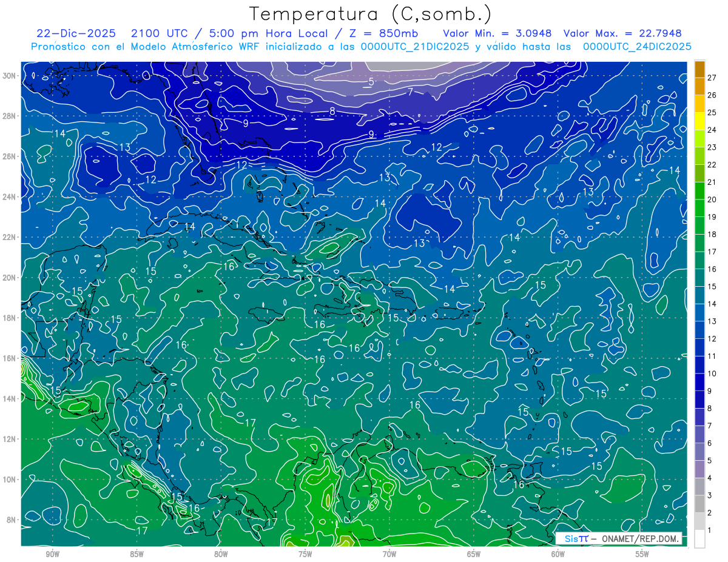Screen dimensions: 728x562
Task: Click color scale value "4"
Action: tap(710, 478)
